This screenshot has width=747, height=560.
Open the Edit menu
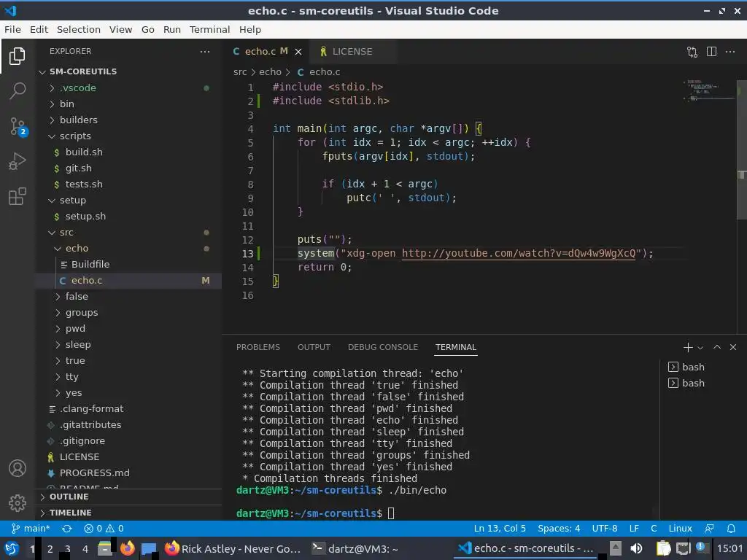click(x=39, y=29)
